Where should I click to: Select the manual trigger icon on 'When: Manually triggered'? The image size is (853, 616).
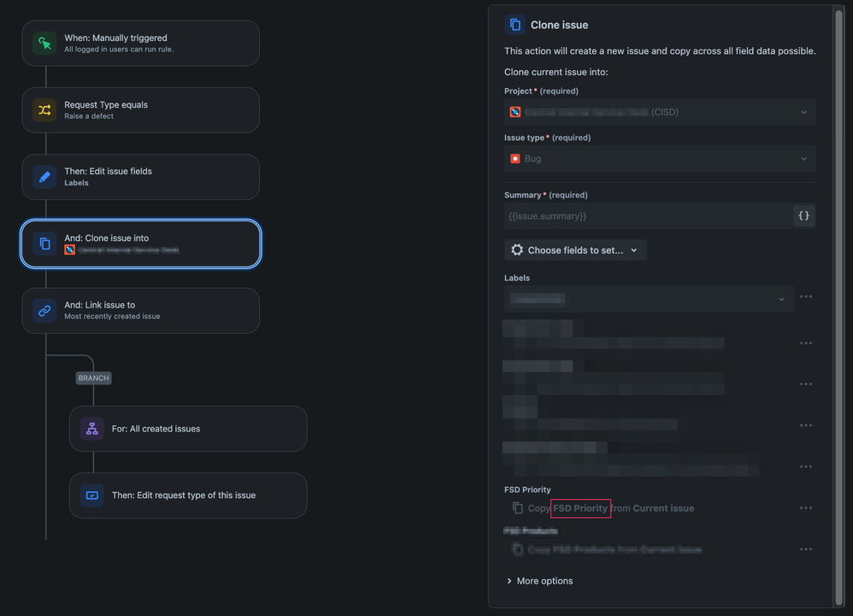[x=44, y=43]
